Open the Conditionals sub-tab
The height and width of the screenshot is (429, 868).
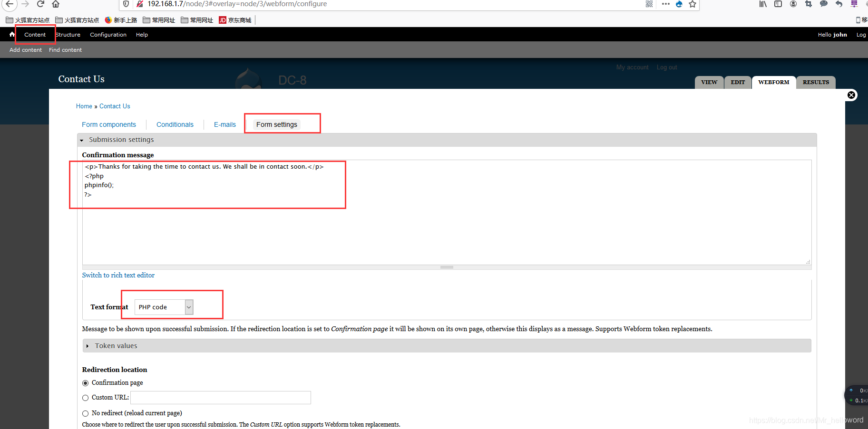pyautogui.click(x=175, y=124)
